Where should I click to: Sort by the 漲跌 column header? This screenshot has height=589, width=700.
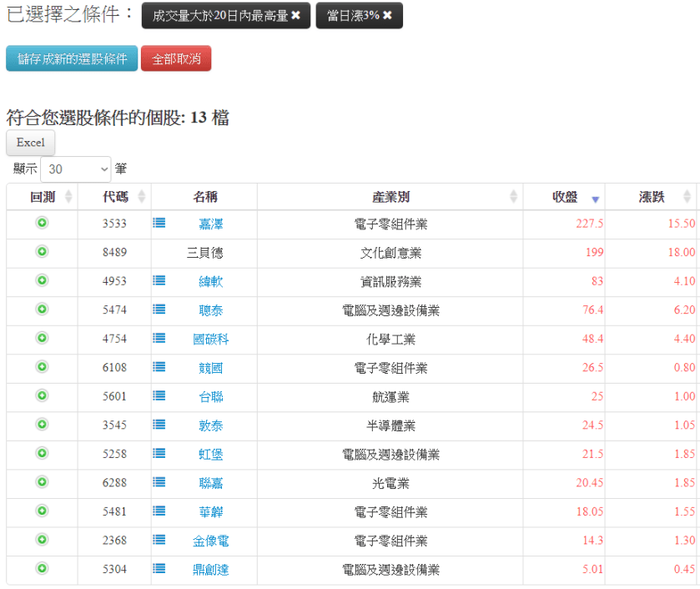click(x=652, y=197)
